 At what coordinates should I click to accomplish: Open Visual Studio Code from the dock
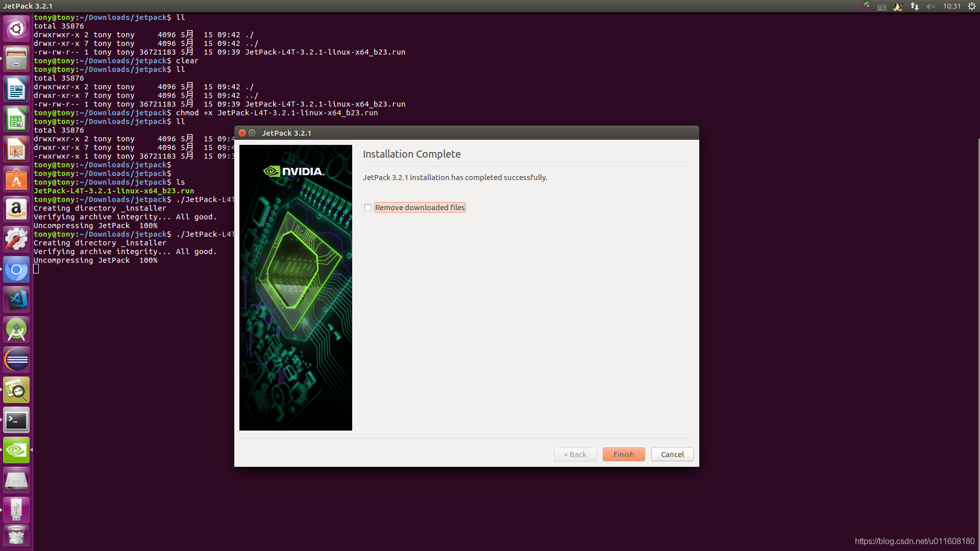(x=16, y=299)
